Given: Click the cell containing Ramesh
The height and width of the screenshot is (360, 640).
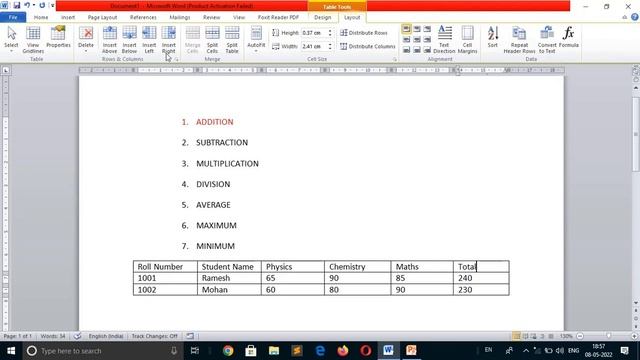Looking at the screenshot, I should pos(229,278).
